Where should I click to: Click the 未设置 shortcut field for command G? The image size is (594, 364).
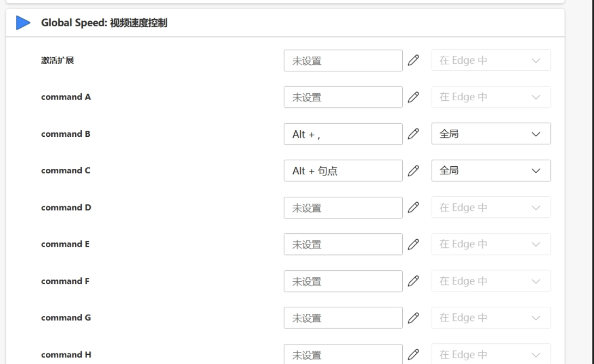(343, 318)
